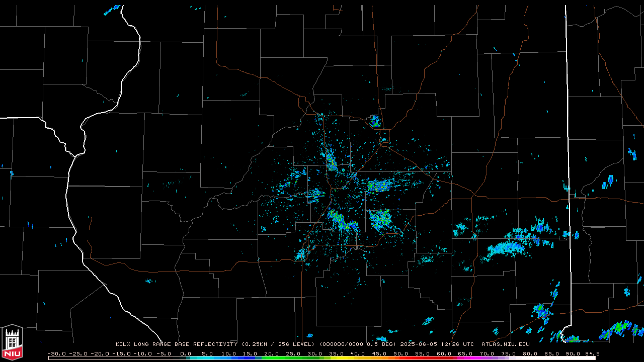Click the 50.0 scale label

(x=401, y=353)
